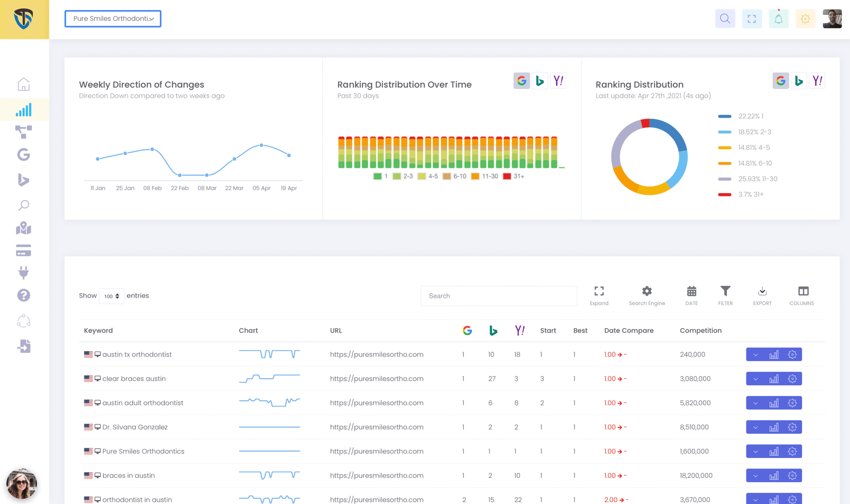Click the plug integrations sidebar icon
This screenshot has height=504, width=850.
click(23, 272)
